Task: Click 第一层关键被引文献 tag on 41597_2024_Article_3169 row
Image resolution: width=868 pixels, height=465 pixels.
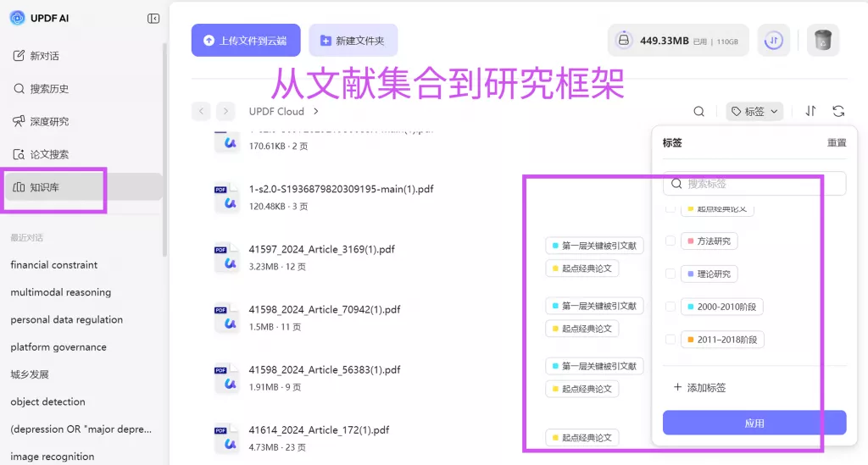Action: point(594,246)
